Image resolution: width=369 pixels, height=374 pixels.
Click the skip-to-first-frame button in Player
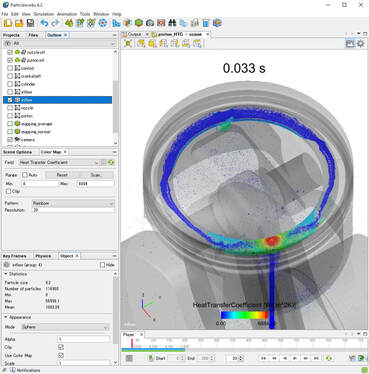[263, 358]
